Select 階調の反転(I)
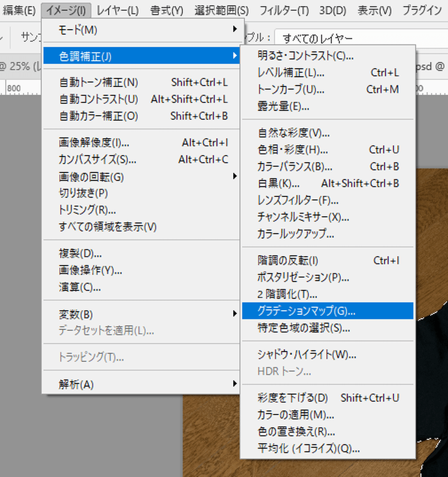The image size is (448, 477). (x=328, y=261)
